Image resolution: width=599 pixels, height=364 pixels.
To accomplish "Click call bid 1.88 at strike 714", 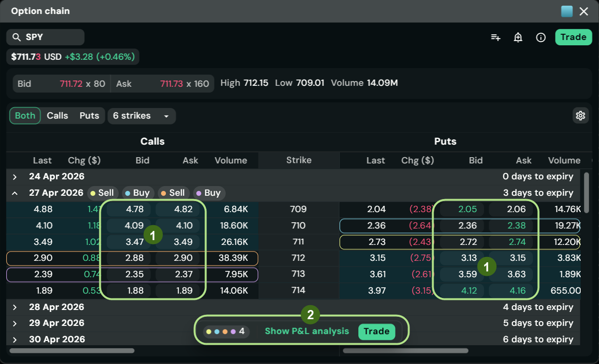I will pos(129,291).
